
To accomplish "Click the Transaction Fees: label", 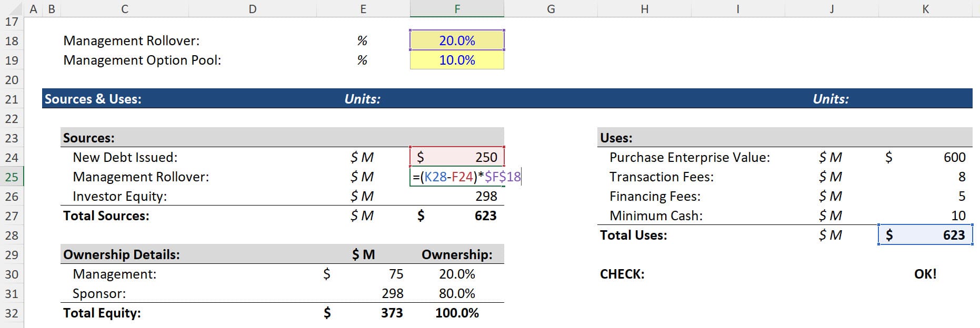I will 662,177.
